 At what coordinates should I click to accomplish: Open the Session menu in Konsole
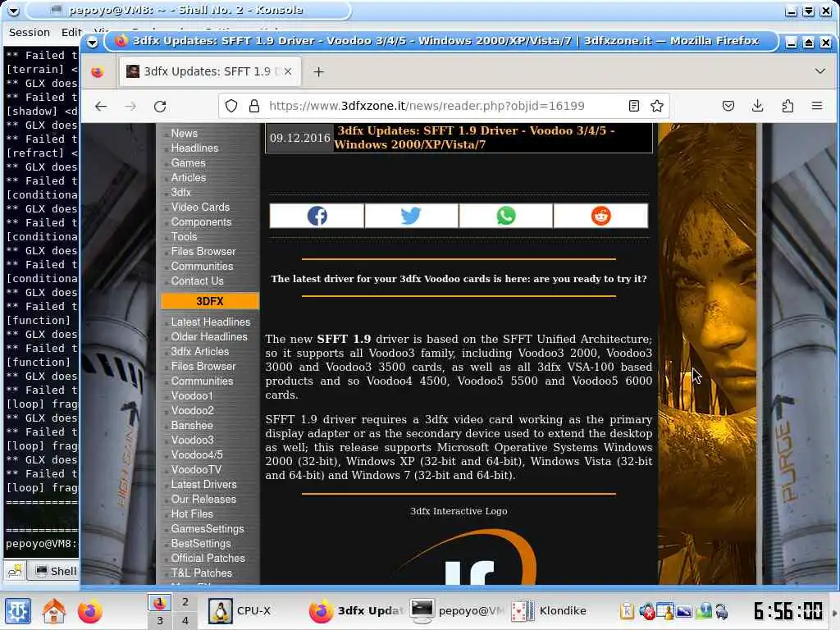pyautogui.click(x=30, y=32)
